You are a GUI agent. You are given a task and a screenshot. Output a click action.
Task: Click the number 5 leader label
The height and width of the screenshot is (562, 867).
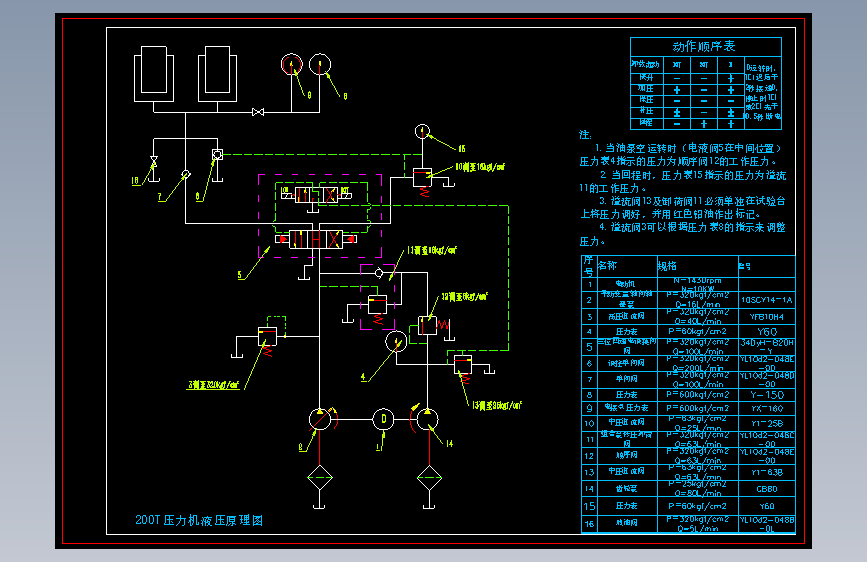[x=240, y=275]
